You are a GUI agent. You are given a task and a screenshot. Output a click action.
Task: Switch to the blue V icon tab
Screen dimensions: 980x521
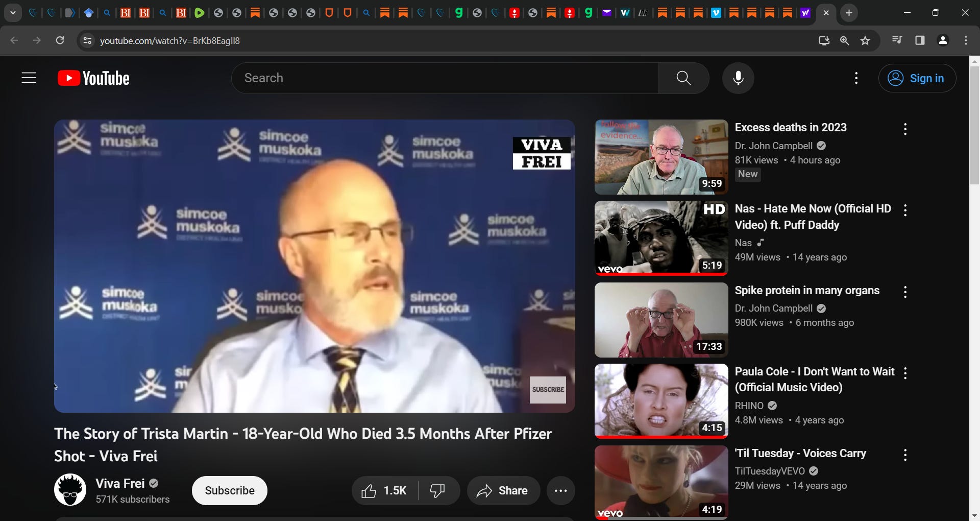pos(716,13)
